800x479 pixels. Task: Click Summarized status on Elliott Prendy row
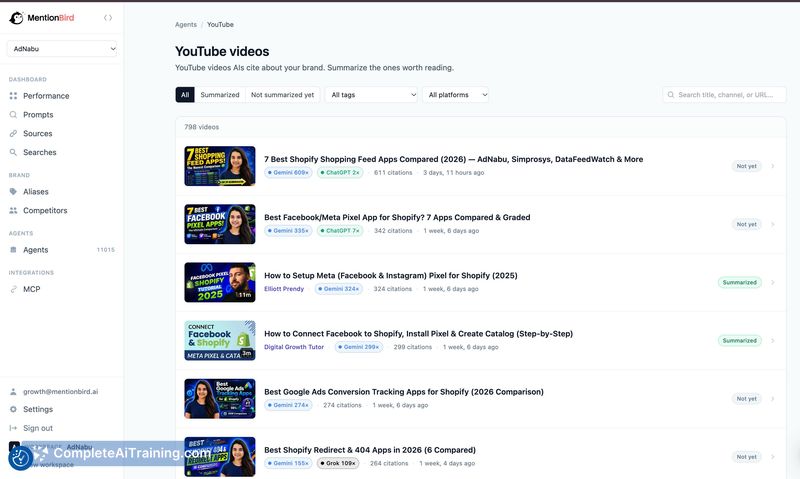(740, 283)
